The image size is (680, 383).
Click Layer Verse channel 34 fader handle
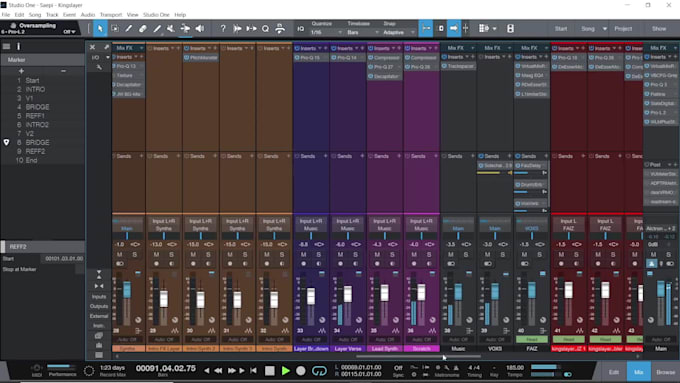[x=348, y=294]
